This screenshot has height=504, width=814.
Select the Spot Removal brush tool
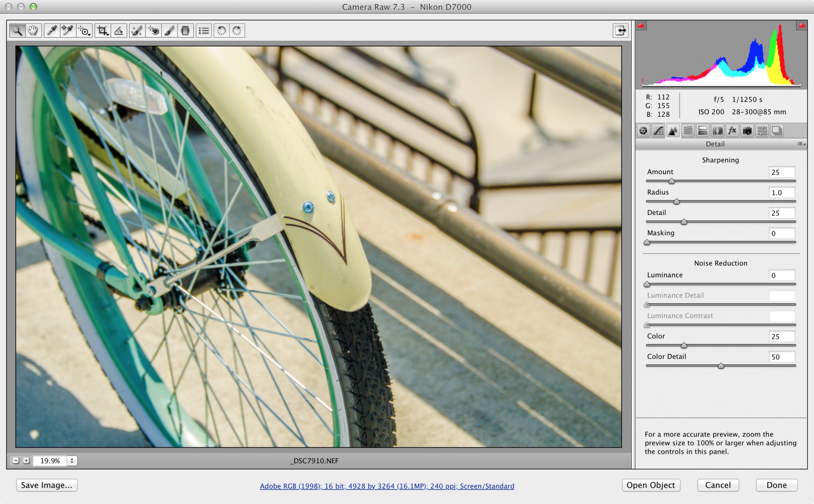coord(136,31)
